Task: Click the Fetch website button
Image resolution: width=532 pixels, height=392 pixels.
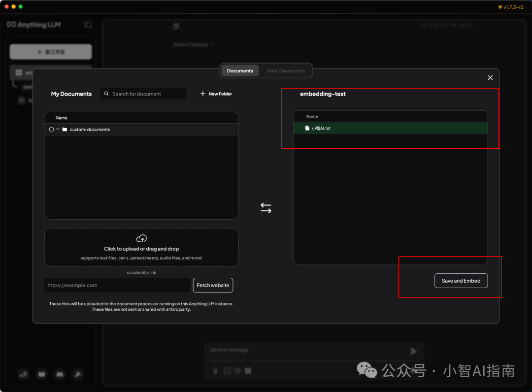Action: tap(213, 285)
